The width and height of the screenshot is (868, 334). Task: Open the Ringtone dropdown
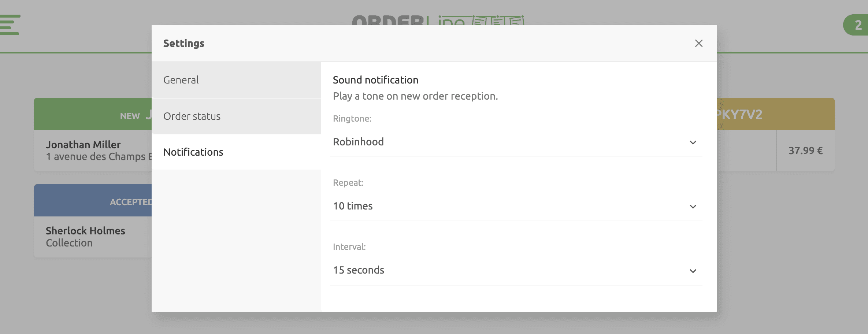(x=513, y=142)
